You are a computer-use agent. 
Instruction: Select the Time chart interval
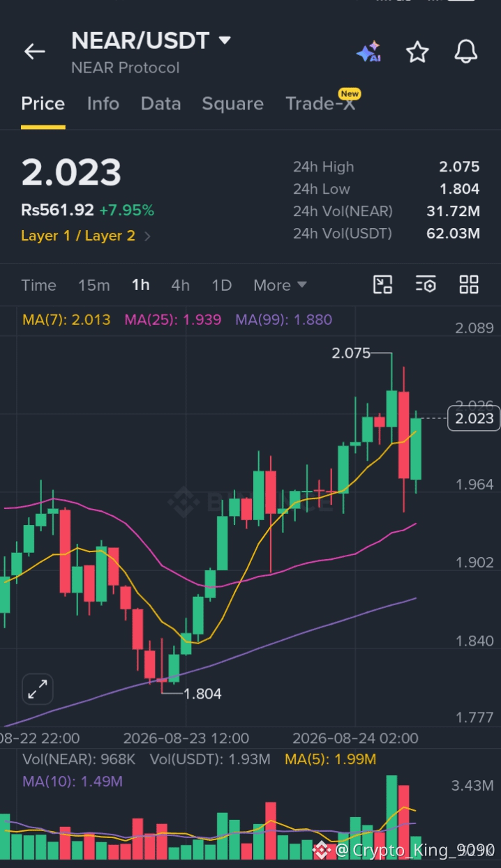click(x=38, y=285)
